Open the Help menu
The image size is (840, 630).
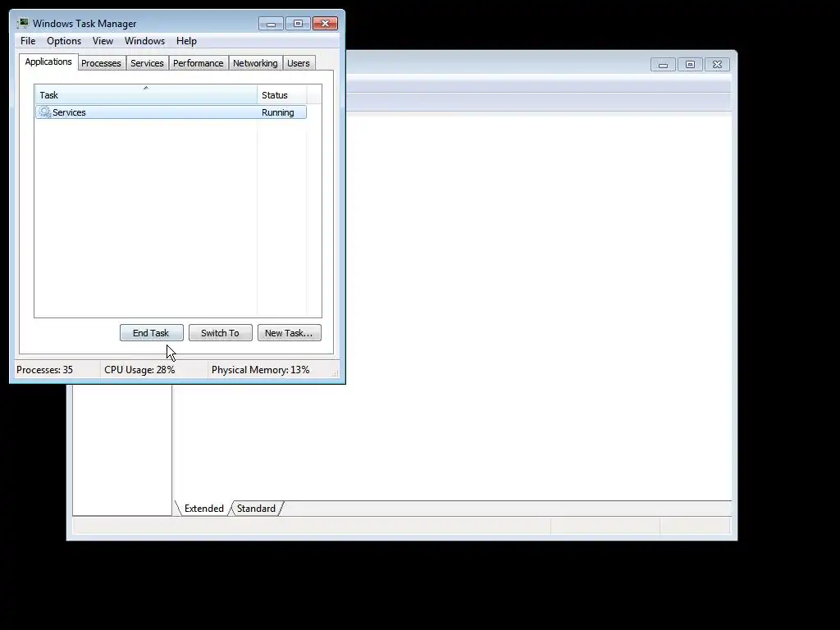tap(186, 41)
